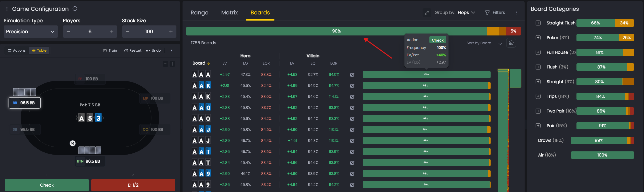
Task: Open external link icon for +2.81 EV row
Action: 352,86
